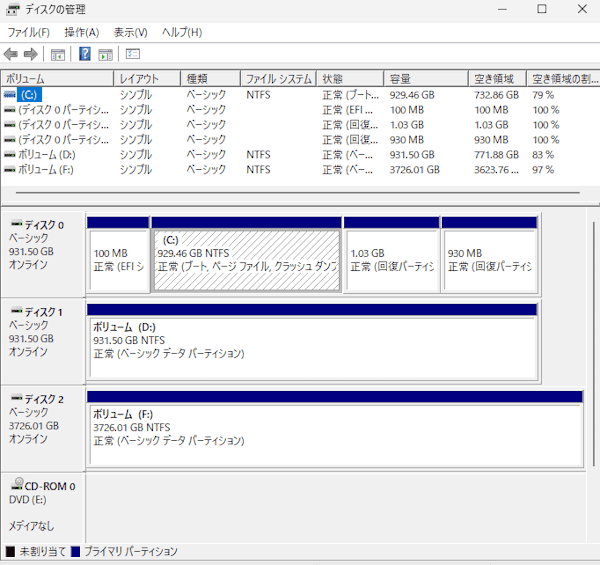Viewport: 600px width, 565px height.
Task: Select the 930 MB recovery partition list row
Action: pyautogui.click(x=300, y=140)
